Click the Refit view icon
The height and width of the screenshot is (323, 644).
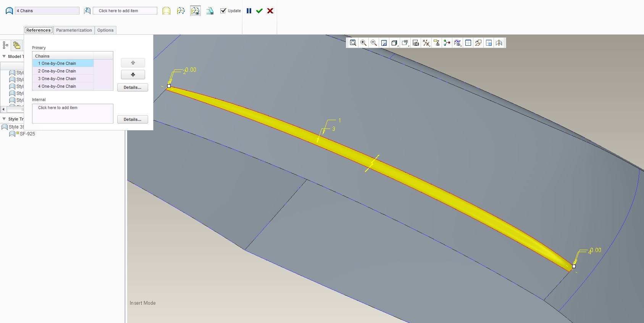pos(353,43)
